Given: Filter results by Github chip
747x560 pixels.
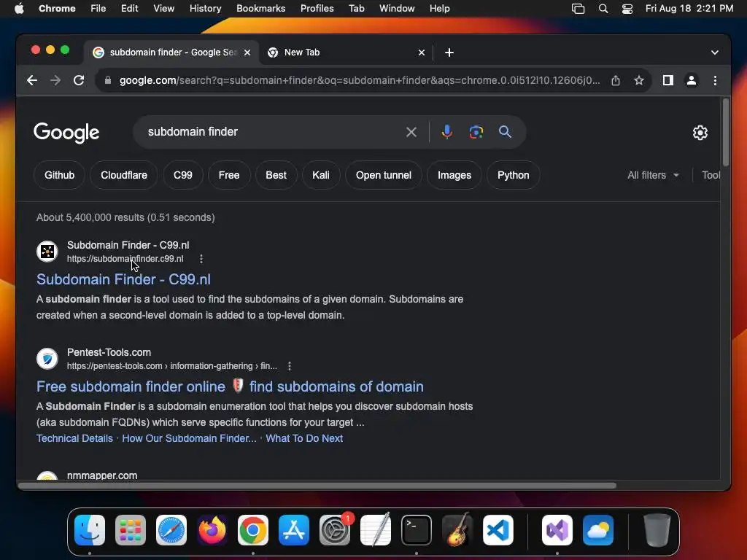Looking at the screenshot, I should pyautogui.click(x=60, y=175).
